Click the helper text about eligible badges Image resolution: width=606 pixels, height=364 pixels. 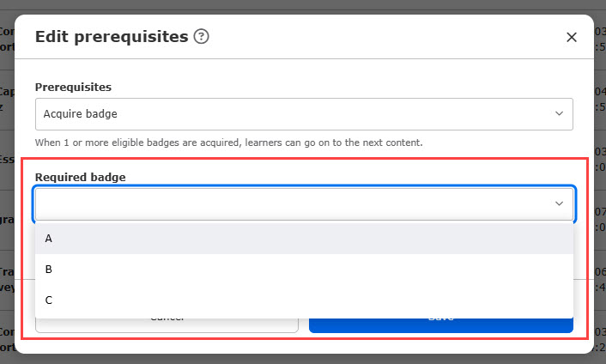pos(228,143)
